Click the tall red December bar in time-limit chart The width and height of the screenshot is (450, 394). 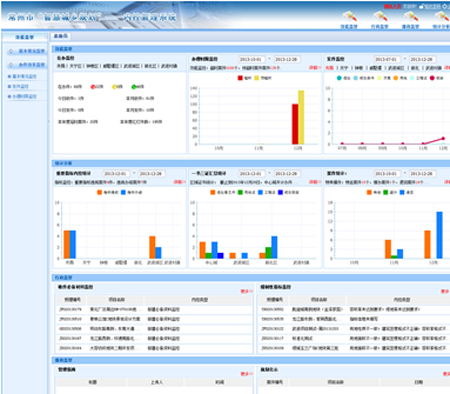[295, 124]
